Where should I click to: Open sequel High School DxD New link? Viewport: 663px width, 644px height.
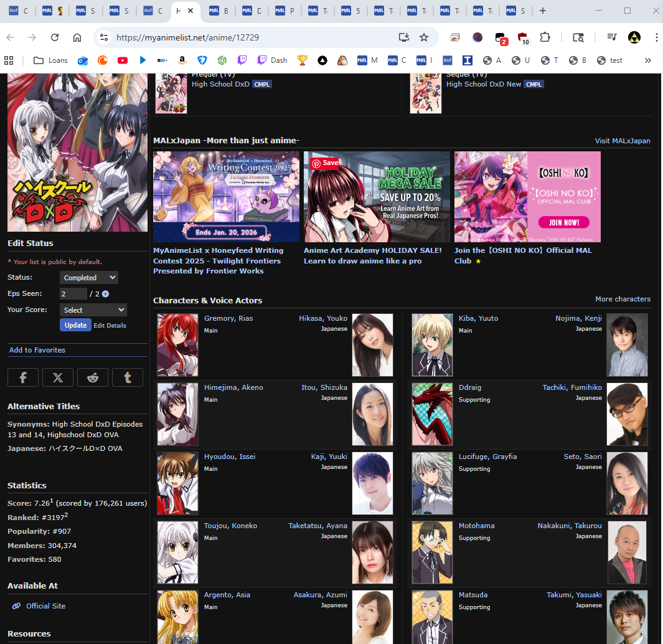[x=483, y=84]
